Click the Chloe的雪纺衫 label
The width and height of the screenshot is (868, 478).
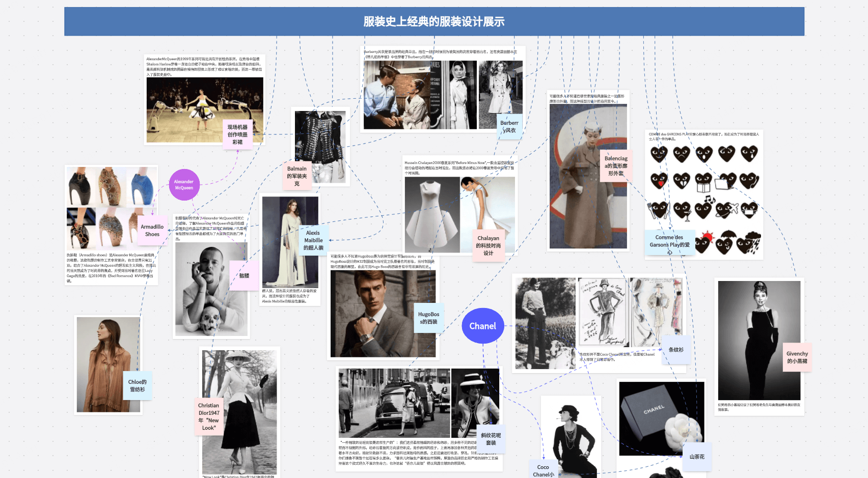(138, 385)
